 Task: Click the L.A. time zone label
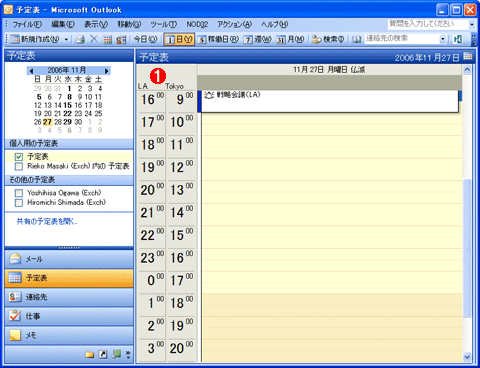143,86
